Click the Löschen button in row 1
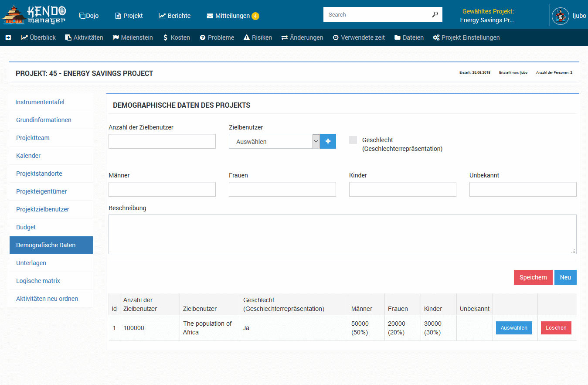The width and height of the screenshot is (588, 385). click(x=556, y=328)
